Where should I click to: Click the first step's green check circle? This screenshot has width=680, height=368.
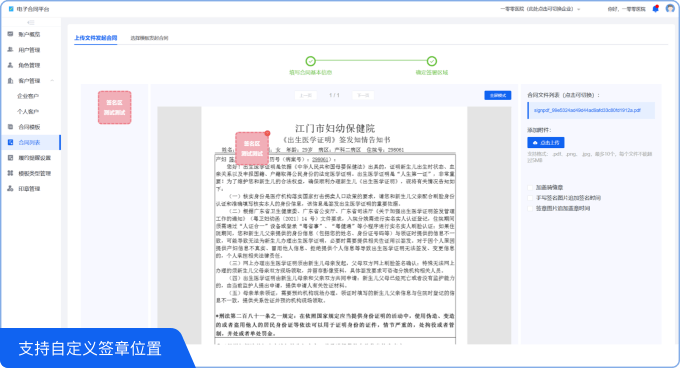pos(310,61)
